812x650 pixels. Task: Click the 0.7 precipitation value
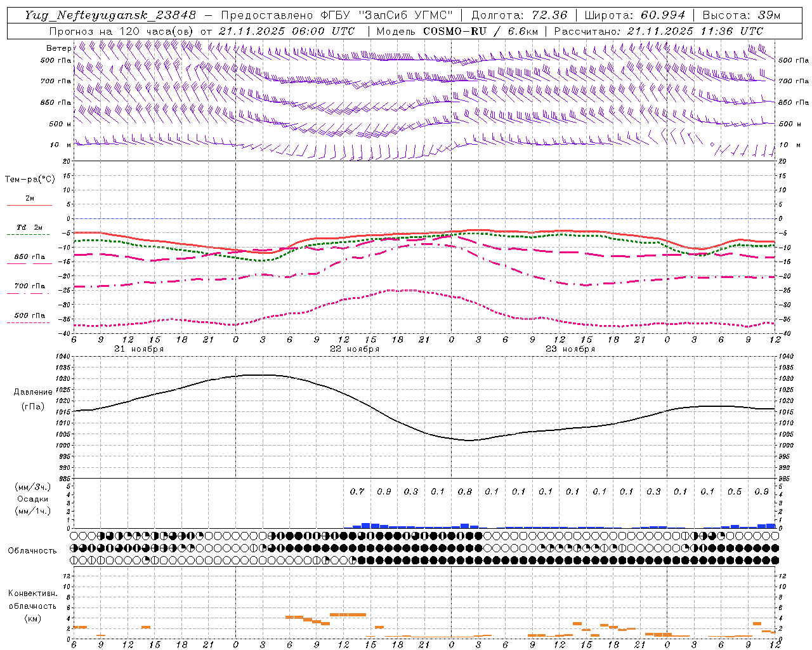pyautogui.click(x=357, y=491)
